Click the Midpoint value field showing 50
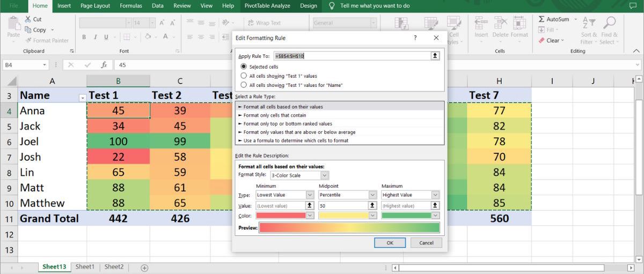Image resolution: width=644 pixels, height=274 pixels. pyautogui.click(x=343, y=205)
